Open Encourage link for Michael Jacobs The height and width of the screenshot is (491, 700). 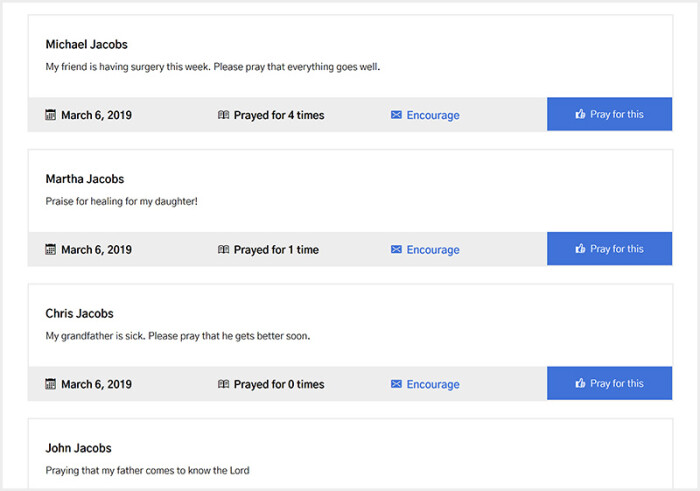click(x=433, y=115)
